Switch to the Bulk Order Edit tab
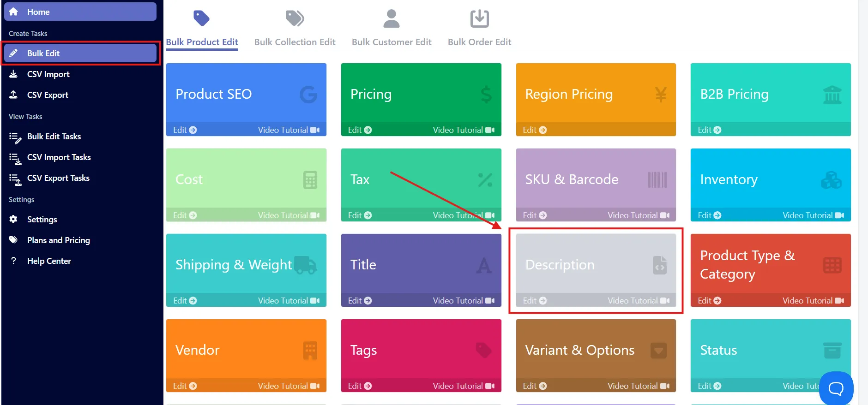The height and width of the screenshot is (405, 868). pos(479,42)
